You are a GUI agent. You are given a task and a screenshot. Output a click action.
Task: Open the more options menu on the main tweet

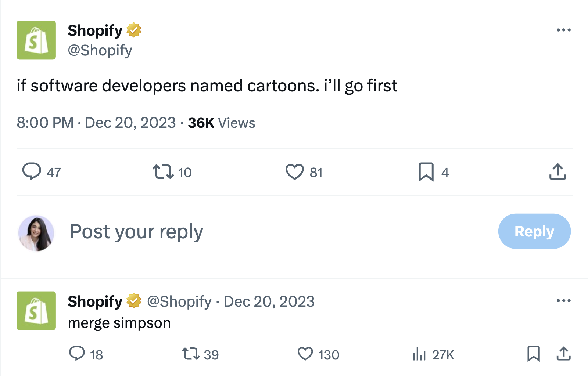tap(564, 30)
